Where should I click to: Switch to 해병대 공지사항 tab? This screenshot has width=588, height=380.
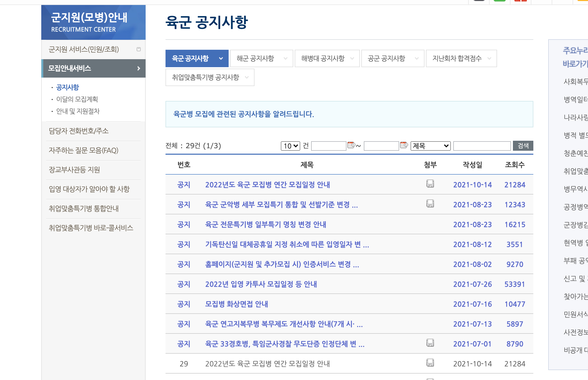point(327,58)
